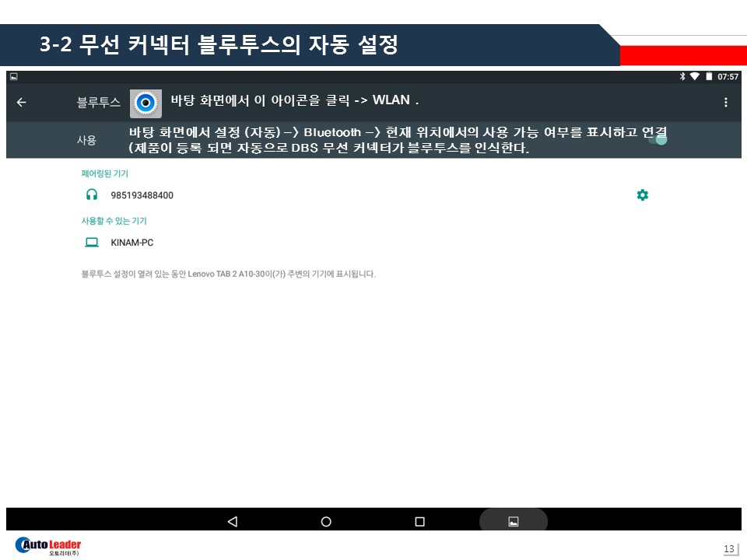Tap the Android home circle button

click(x=326, y=521)
